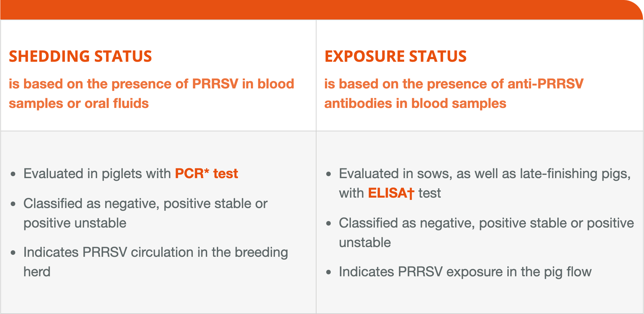Image resolution: width=644 pixels, height=314 pixels.
Task: Click the left column's 'Classified as negative' bullet dot
Action: tap(13, 204)
